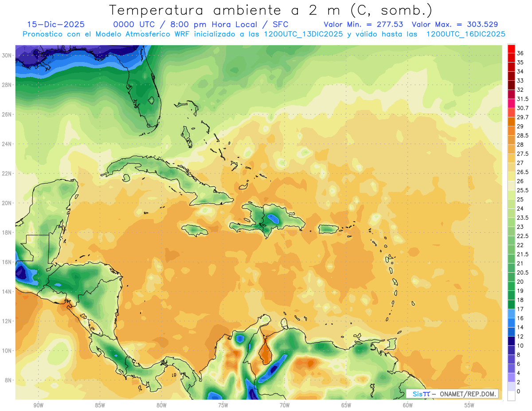The image size is (532, 411).
Task: Click legend label '0'
Action: pos(519,391)
